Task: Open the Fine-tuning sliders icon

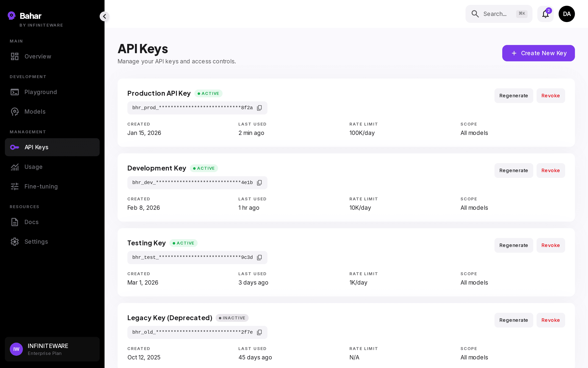Action: coord(14,186)
